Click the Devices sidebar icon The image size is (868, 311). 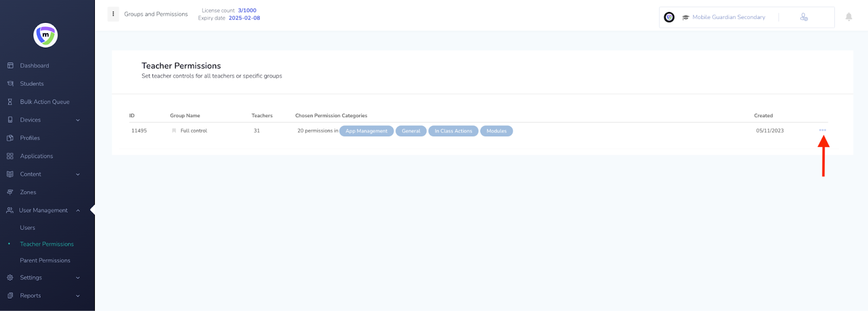[x=10, y=120]
